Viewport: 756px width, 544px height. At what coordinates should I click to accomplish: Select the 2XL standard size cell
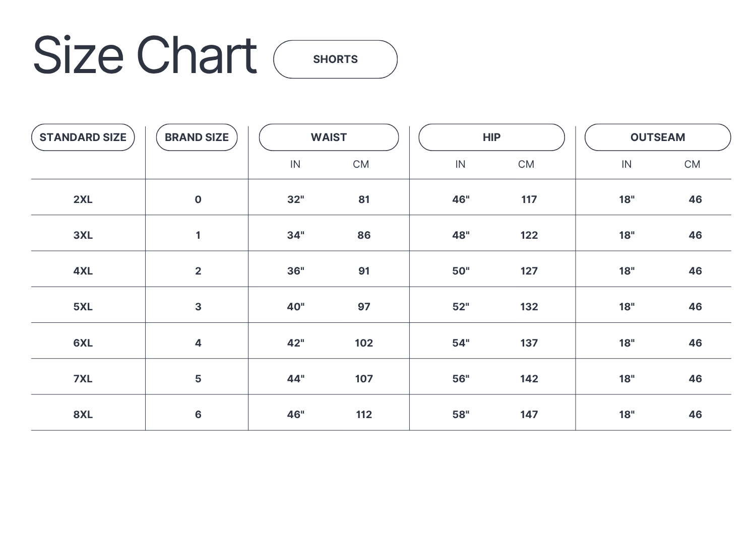click(83, 199)
